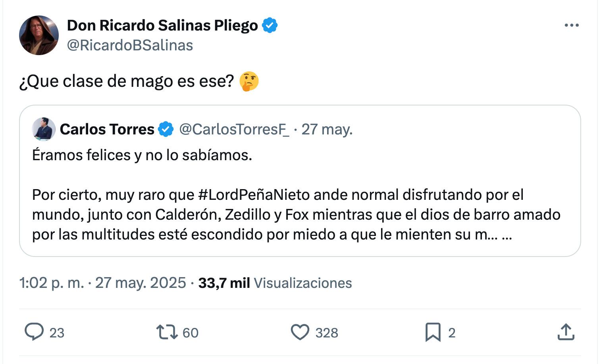Click the quoted tweet's 27 may. date
Screen dimensions: 601x364
[x=327, y=129]
